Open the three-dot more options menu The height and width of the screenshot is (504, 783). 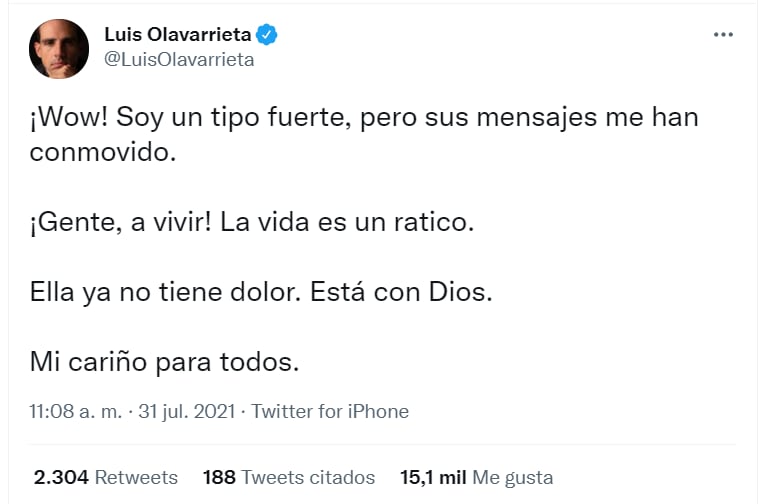[x=723, y=35]
